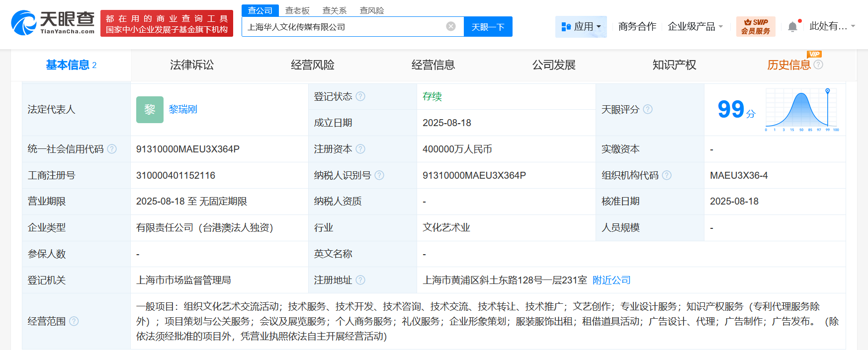Click the 黎 legal representative avatar
This screenshot has height=350, width=868.
(150, 110)
